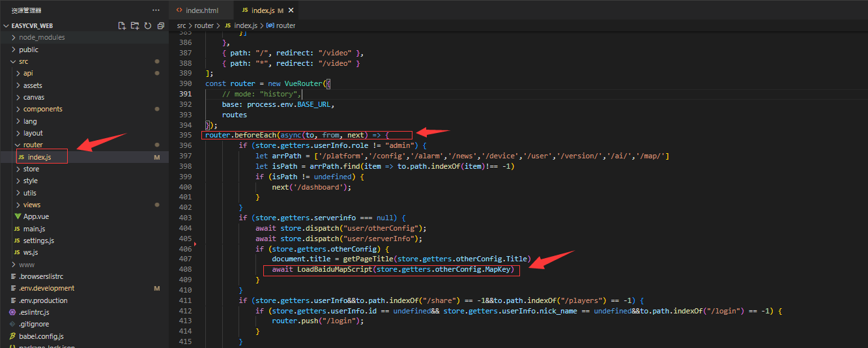The width and height of the screenshot is (868, 348).
Task: Click line number 408 in the gutter
Action: 185,269
